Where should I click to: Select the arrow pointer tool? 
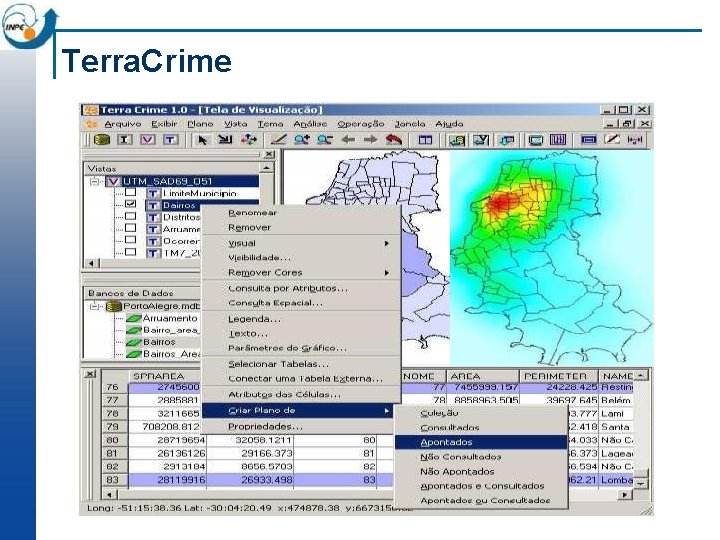click(x=202, y=140)
